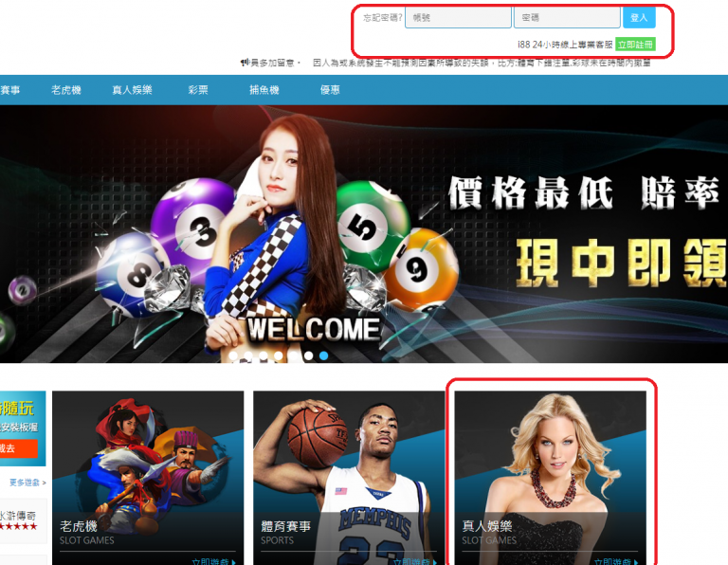728x565 pixels.
Task: Open 捕魚機 in the navigation bar
Action: [264, 90]
